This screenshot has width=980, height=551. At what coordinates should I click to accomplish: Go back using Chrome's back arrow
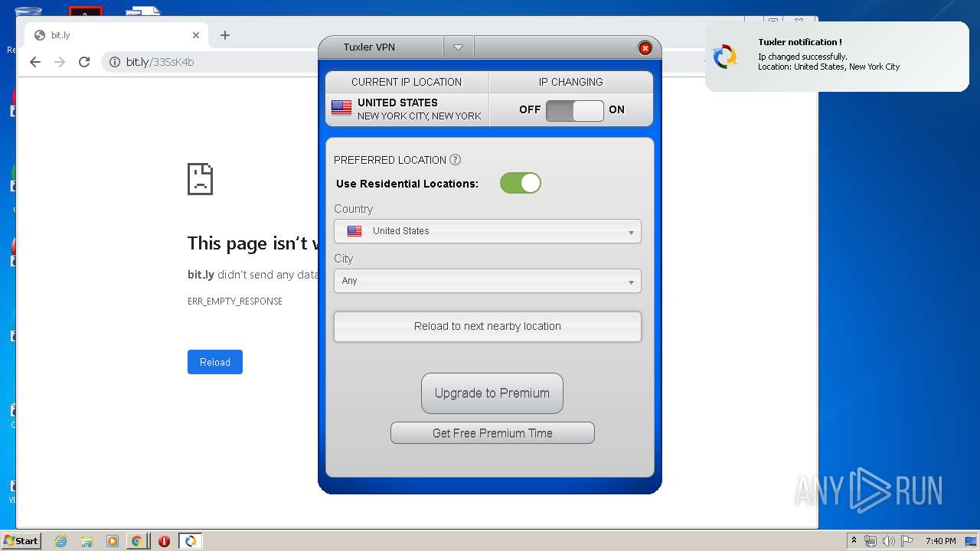point(35,62)
